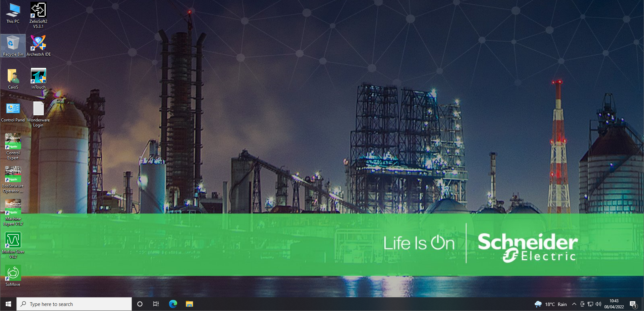Screen dimensions: 644x311
Task: Select the ArchestrA IDE shortcut
Action: [38, 46]
